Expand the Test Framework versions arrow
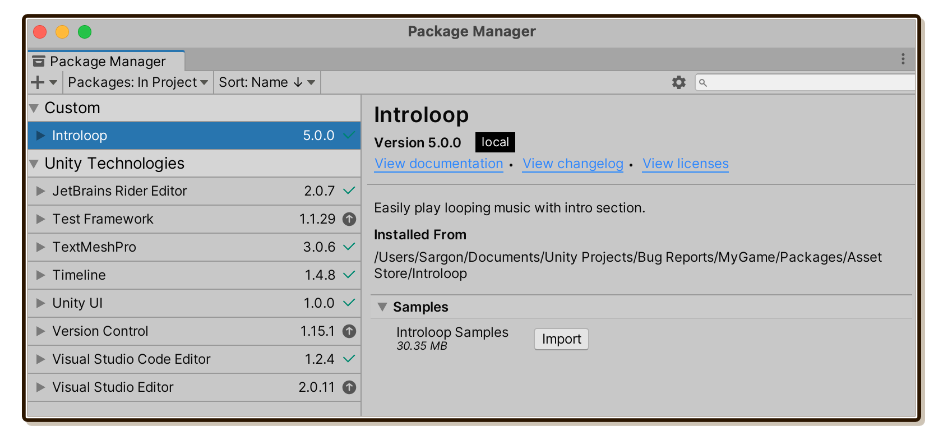Image resolution: width=943 pixels, height=436 pixels. pyautogui.click(x=40, y=220)
